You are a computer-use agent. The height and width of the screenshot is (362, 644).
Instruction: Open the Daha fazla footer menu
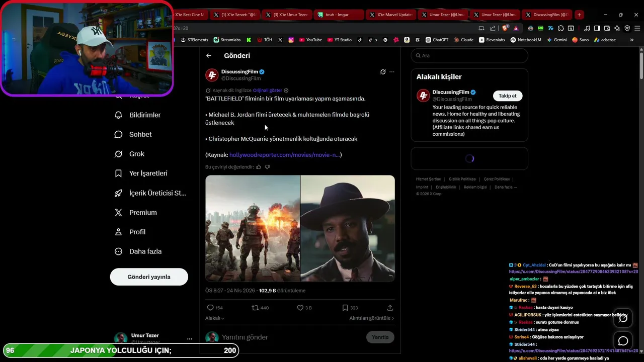506,187
